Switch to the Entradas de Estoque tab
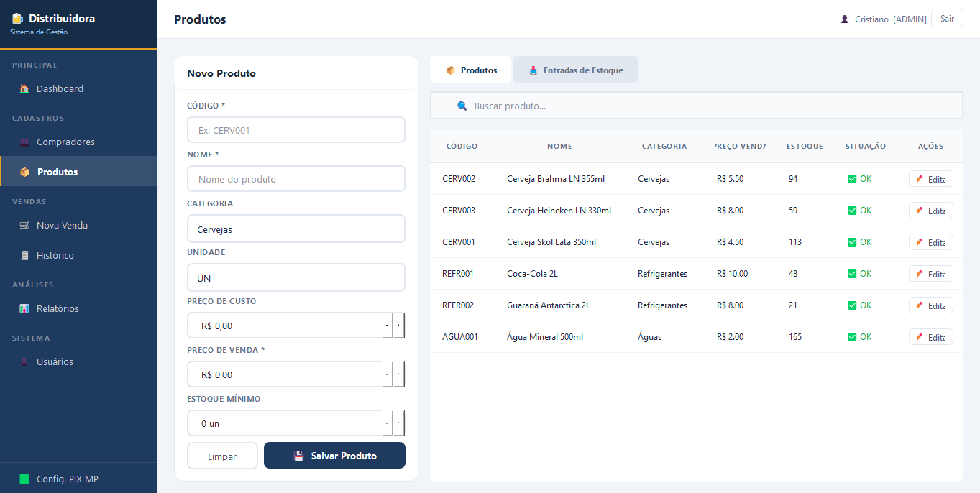This screenshot has width=980, height=493. (x=575, y=70)
